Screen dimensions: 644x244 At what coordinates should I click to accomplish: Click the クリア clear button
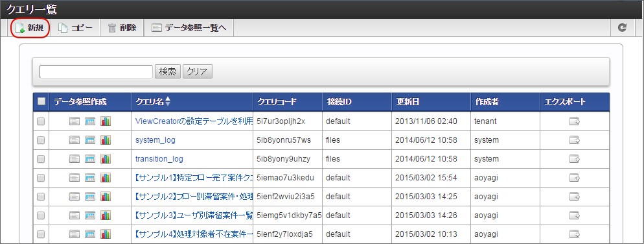pos(197,71)
